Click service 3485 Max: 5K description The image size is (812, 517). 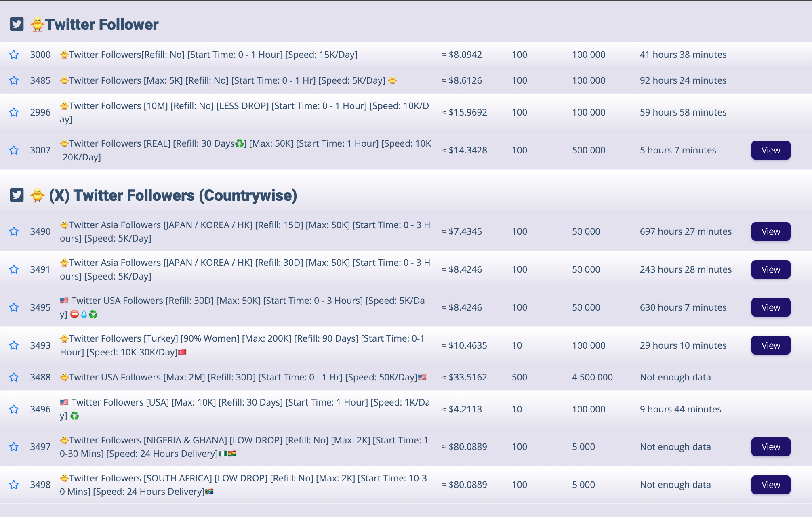[228, 80]
